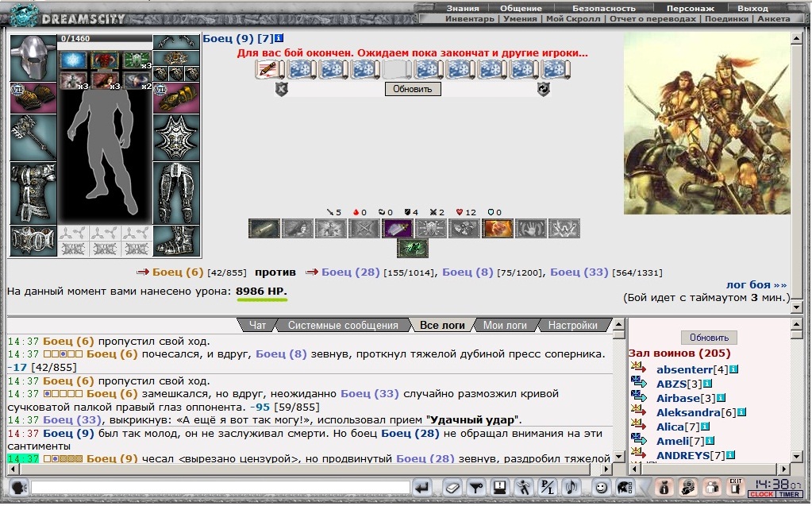Click the chat message input field
The width and height of the screenshot is (812, 506).
221,488
